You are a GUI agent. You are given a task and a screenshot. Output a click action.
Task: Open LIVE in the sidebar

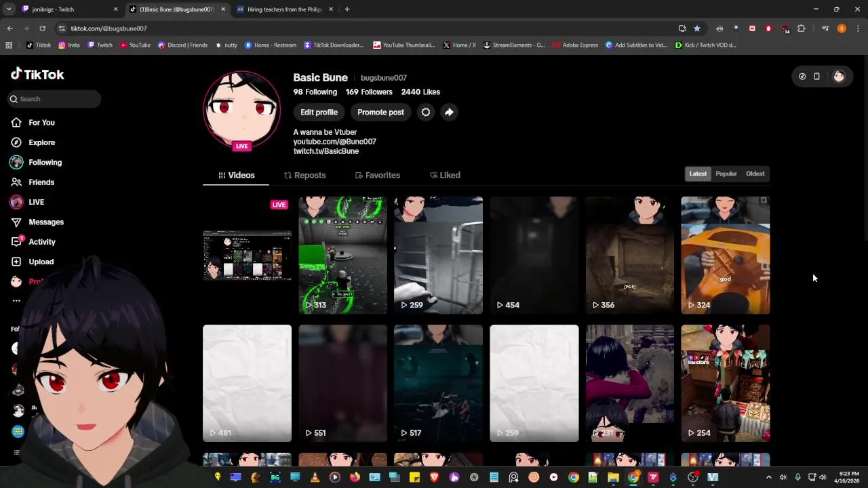[x=27, y=202]
